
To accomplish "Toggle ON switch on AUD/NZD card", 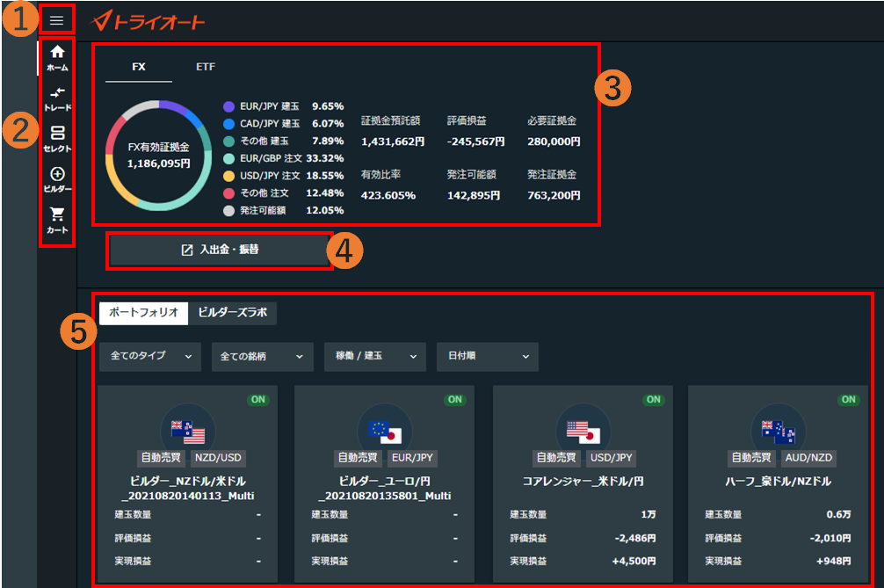I will [x=849, y=400].
